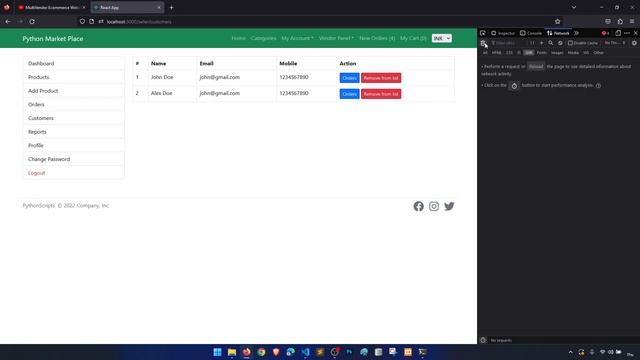Open Photoshop from taskbar
Viewport: 640px width, 360px height.
coord(349,352)
